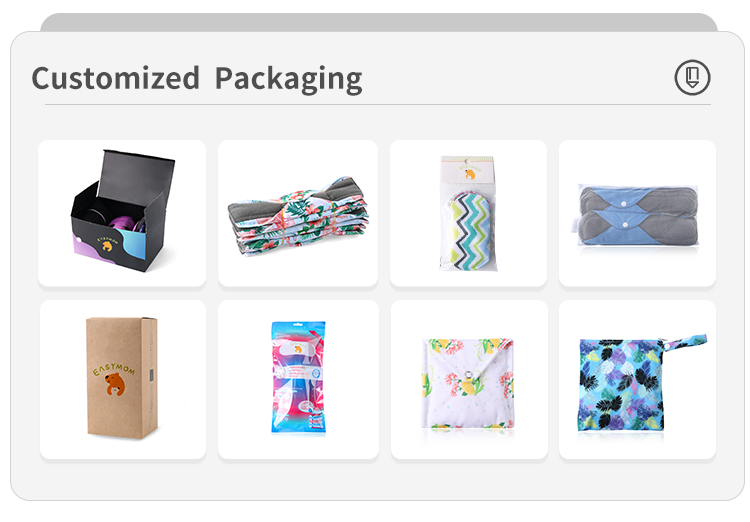Click the gray tab behind the card
Viewport: 750px width, 522px height.
coord(379,22)
